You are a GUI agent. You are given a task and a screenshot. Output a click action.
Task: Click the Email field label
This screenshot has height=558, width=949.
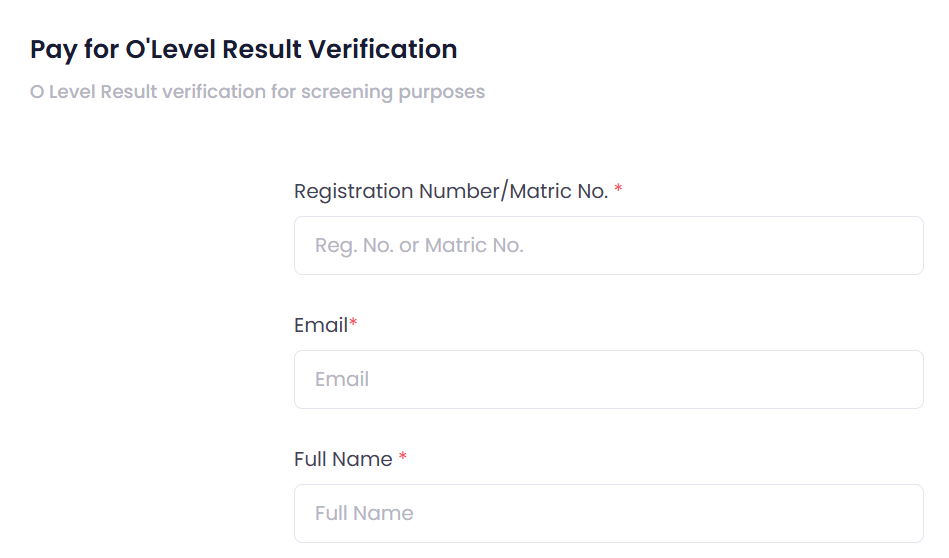[x=321, y=325]
